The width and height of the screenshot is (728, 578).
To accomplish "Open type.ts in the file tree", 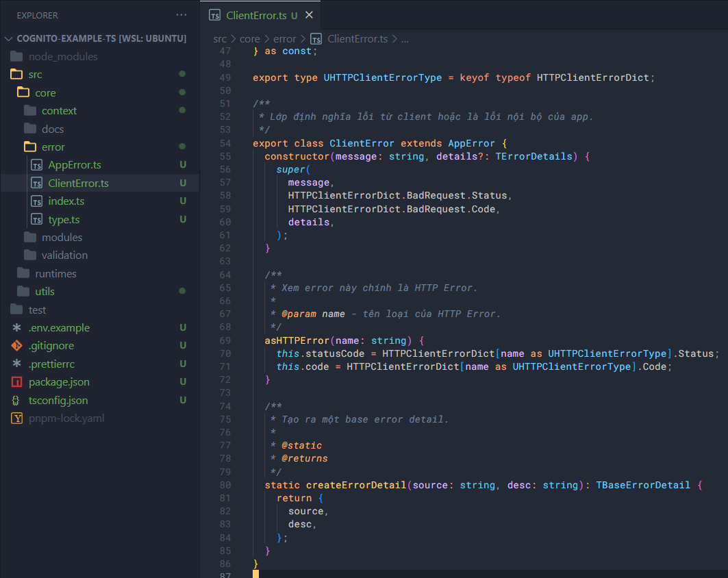I will pyautogui.click(x=64, y=220).
